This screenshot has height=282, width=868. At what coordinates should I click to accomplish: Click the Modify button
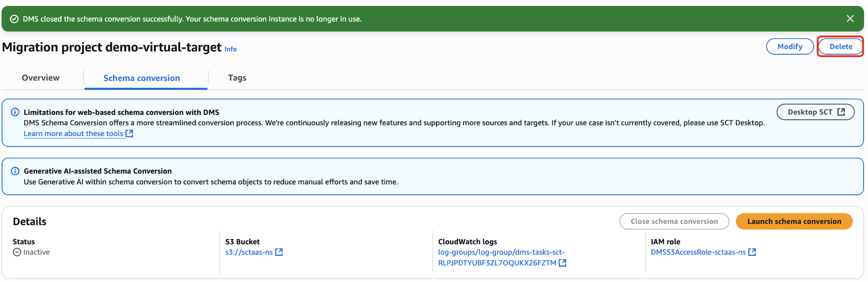tap(790, 46)
